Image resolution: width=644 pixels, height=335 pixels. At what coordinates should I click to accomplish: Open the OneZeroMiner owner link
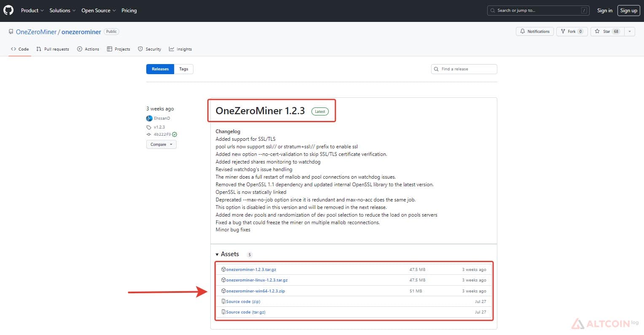pos(36,32)
